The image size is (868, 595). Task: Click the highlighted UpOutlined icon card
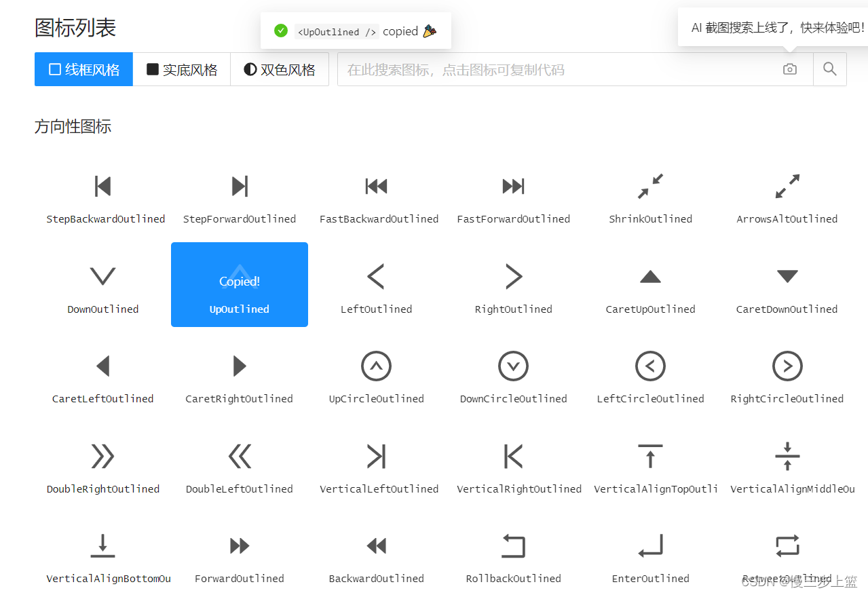point(240,285)
